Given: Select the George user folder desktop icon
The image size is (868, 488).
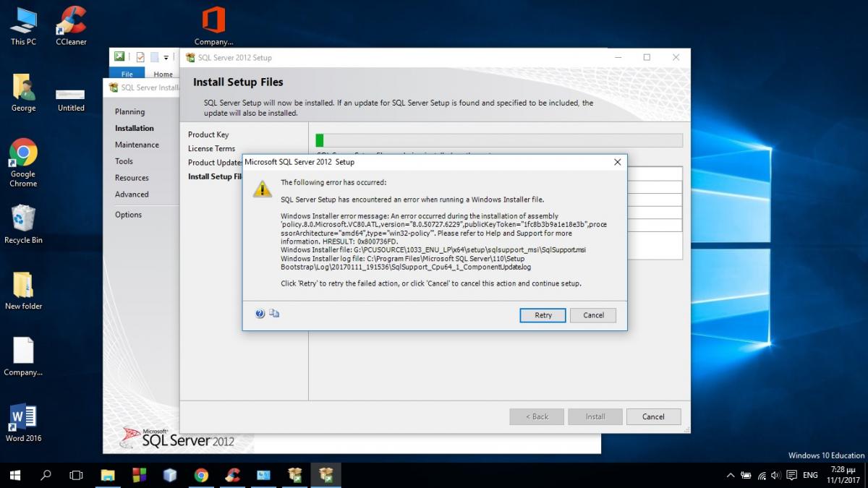Looking at the screenshot, I should (x=23, y=93).
